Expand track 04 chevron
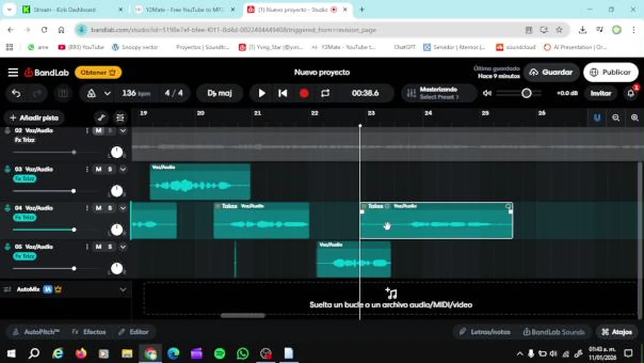 (123, 208)
